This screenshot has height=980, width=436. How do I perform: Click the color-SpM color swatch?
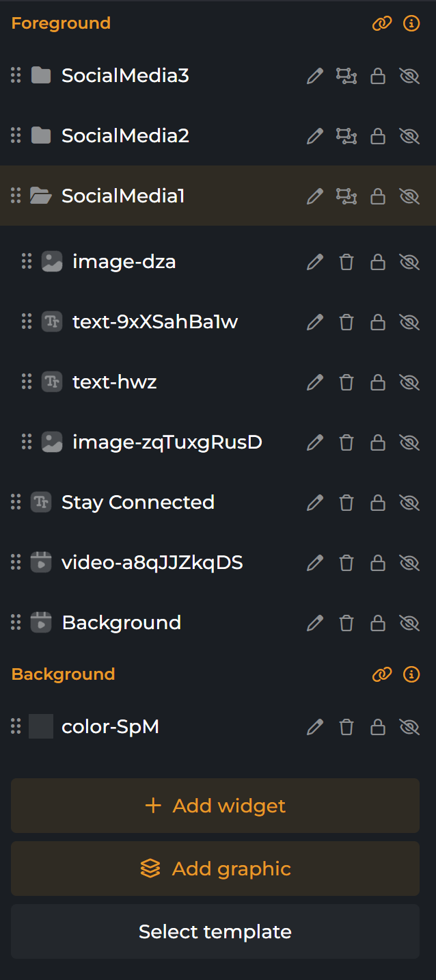click(41, 727)
